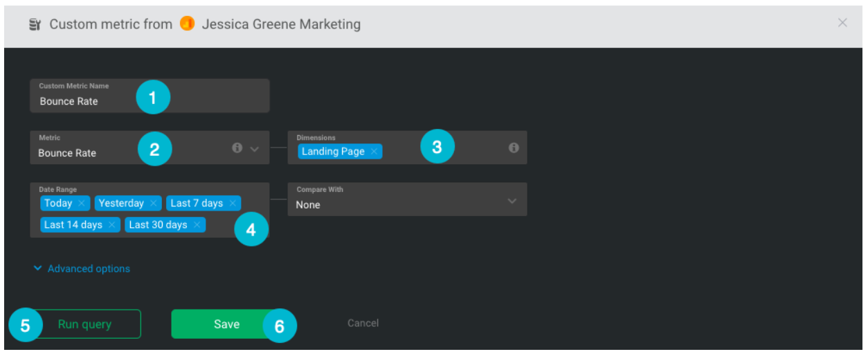Viewport: 868px width, 354px height.
Task: Expand Advanced options
Action: (82, 269)
